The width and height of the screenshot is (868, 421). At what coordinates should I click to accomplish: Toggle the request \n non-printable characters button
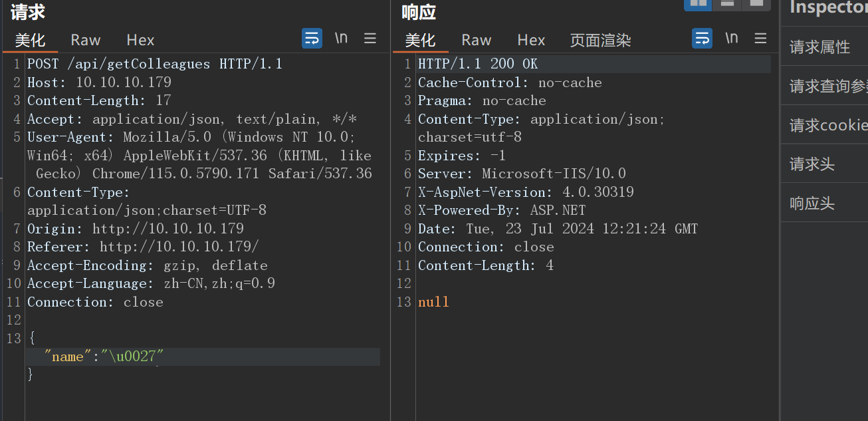tap(341, 38)
